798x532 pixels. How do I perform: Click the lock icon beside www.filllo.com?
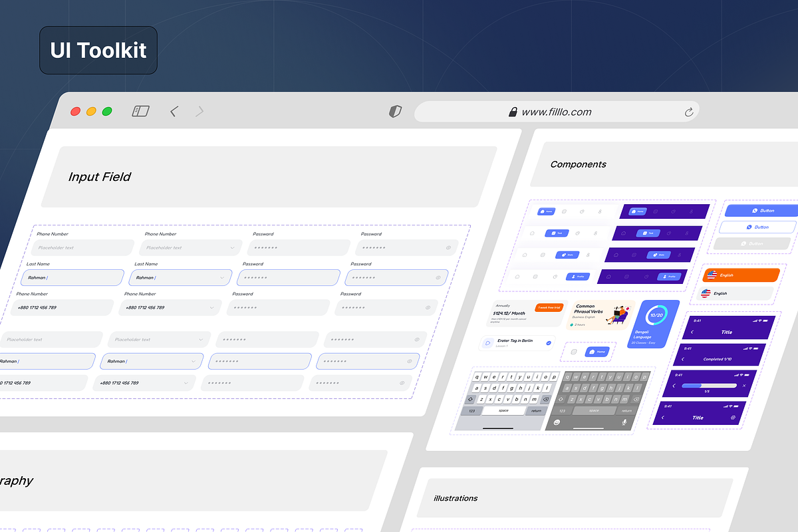tap(513, 112)
